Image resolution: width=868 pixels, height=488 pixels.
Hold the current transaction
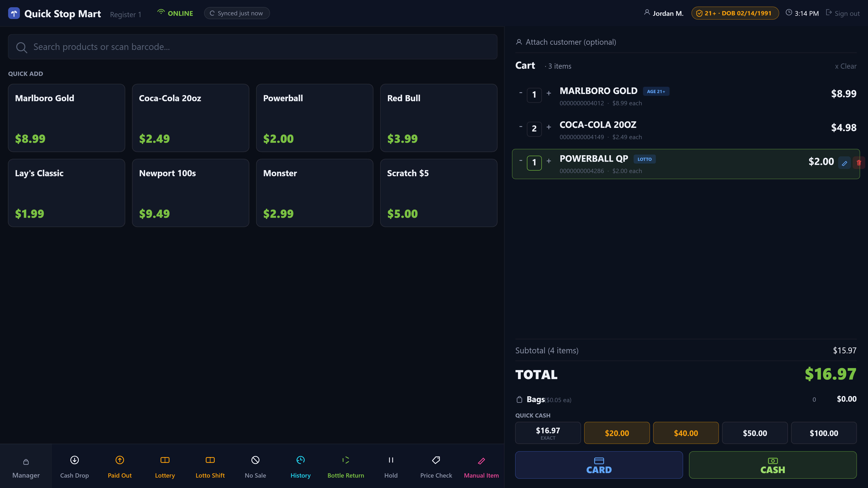click(391, 467)
